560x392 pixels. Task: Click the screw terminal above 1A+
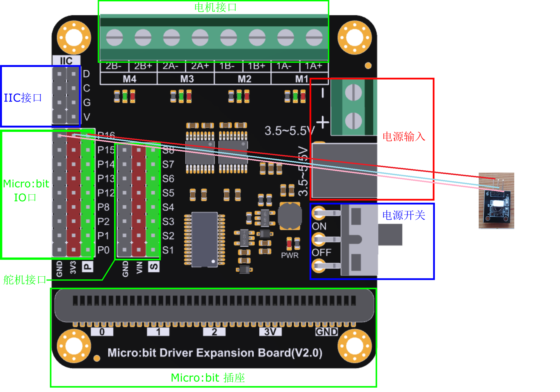[x=314, y=37]
